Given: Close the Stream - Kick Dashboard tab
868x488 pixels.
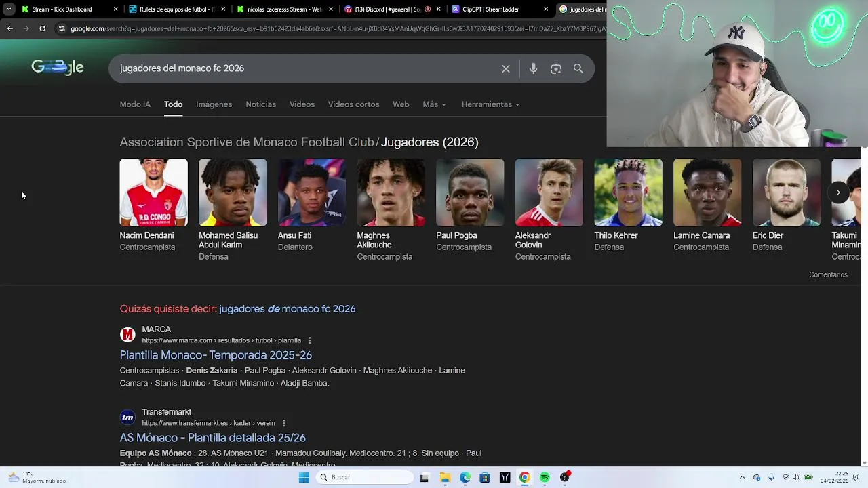Looking at the screenshot, I should coord(115,9).
